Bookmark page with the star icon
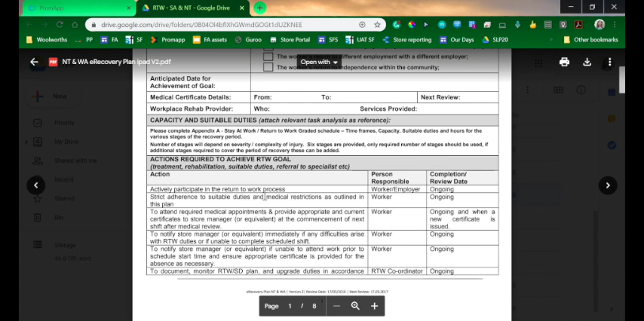644x321 pixels. [x=377, y=25]
